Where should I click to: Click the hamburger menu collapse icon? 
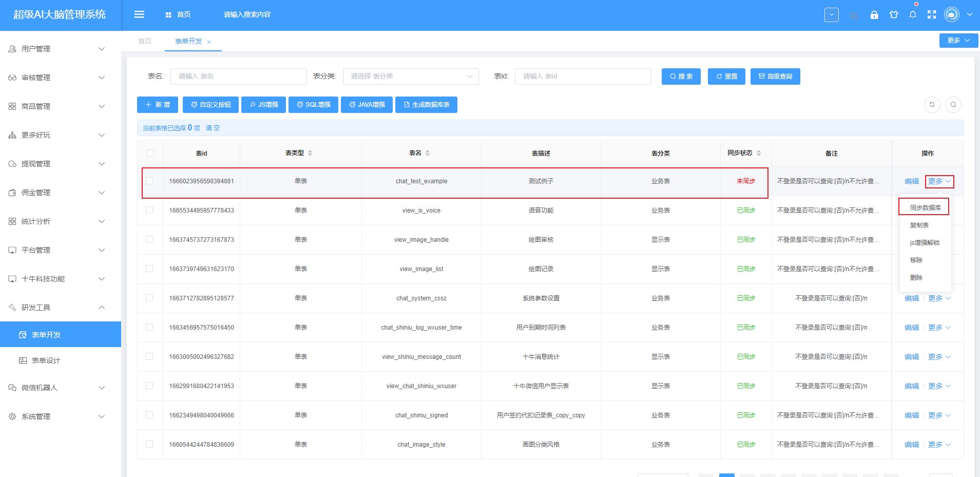click(139, 14)
